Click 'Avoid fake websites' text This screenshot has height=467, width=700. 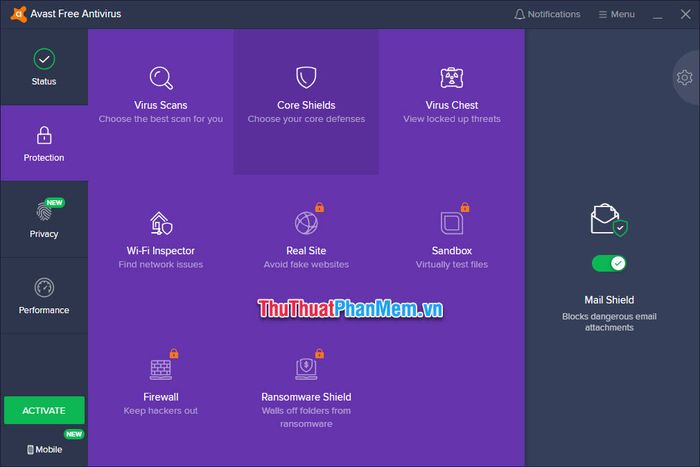[306, 265]
